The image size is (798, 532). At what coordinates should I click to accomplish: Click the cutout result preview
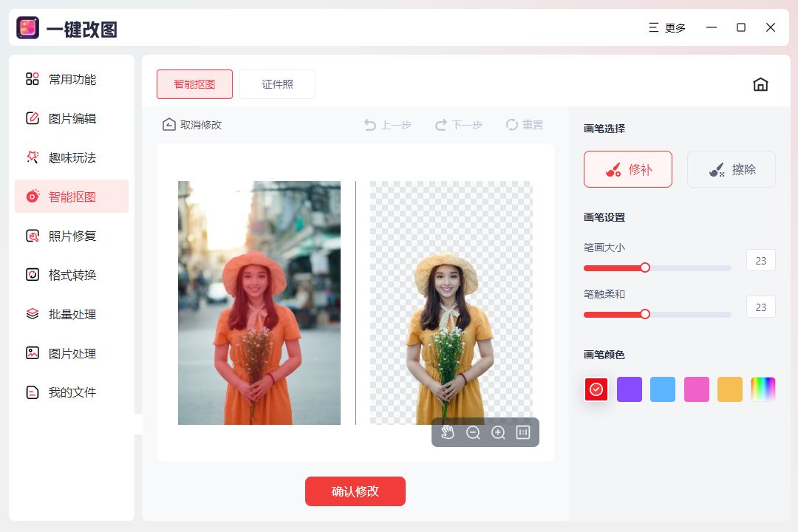[x=451, y=303]
